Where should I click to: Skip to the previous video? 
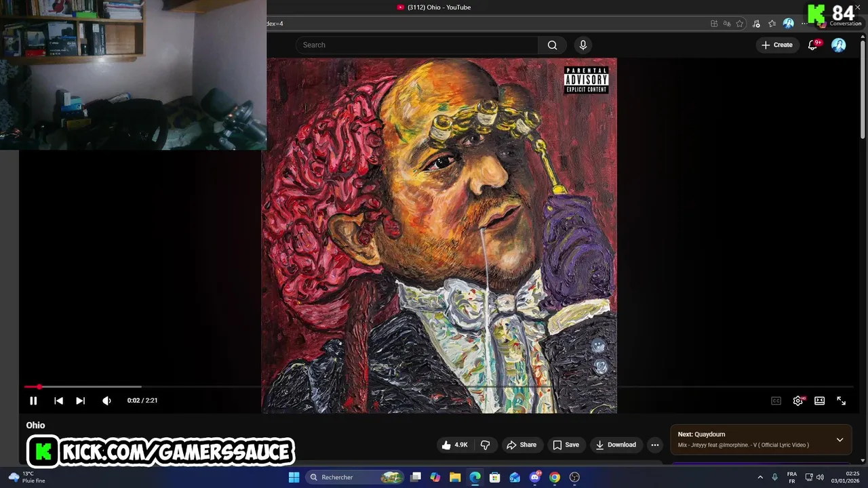coord(58,401)
